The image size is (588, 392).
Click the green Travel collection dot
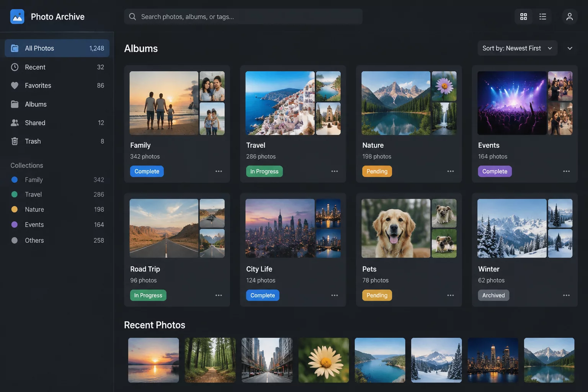click(x=15, y=194)
